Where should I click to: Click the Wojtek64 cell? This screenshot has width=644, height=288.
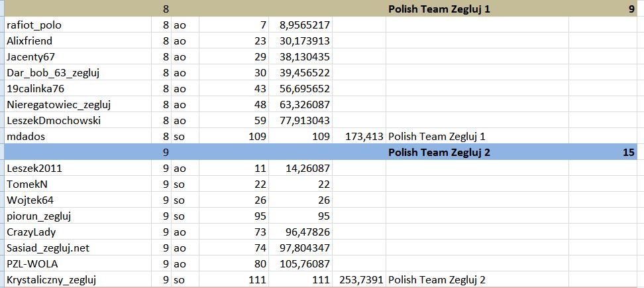[x=78, y=200]
